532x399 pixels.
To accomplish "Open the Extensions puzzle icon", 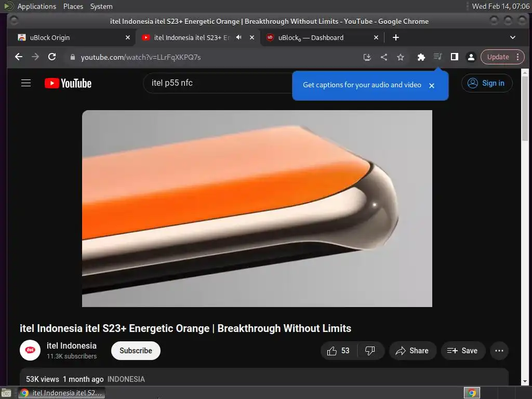I will tap(421, 57).
